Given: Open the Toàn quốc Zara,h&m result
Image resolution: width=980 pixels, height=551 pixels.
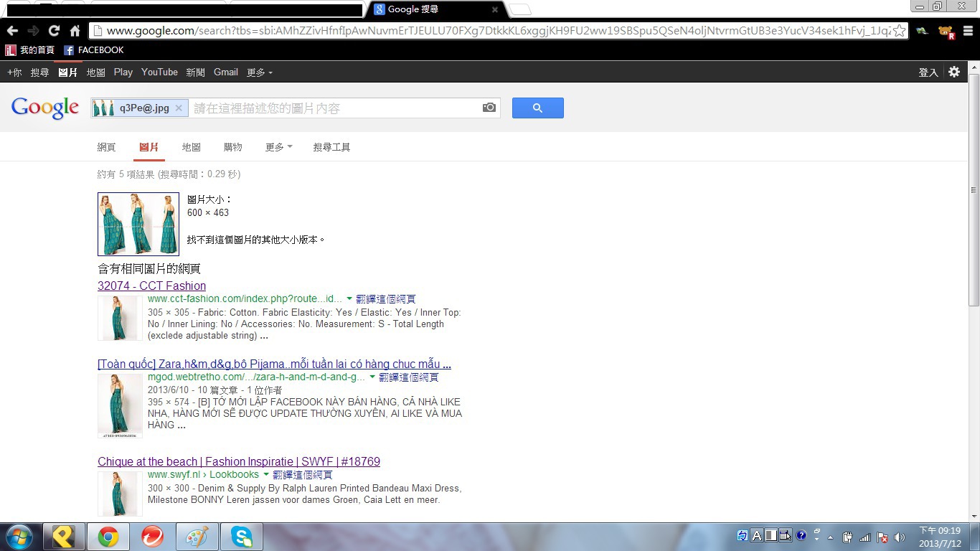Looking at the screenshot, I should coord(274,364).
